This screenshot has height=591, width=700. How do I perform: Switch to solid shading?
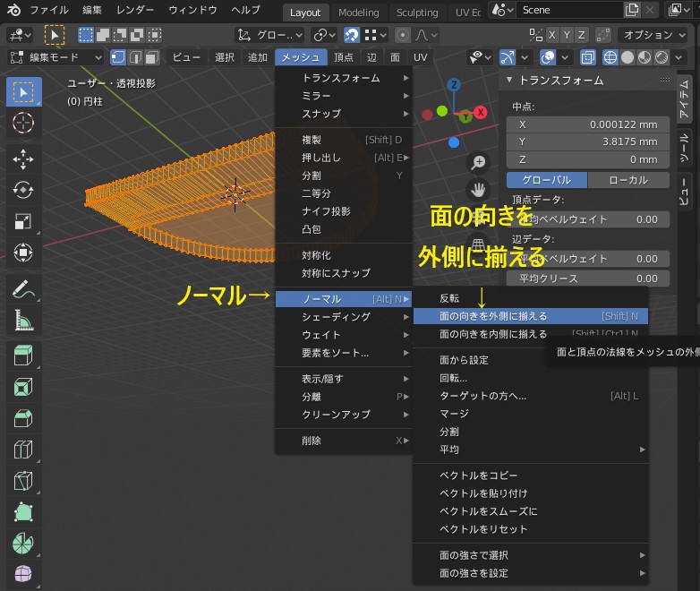(627, 57)
